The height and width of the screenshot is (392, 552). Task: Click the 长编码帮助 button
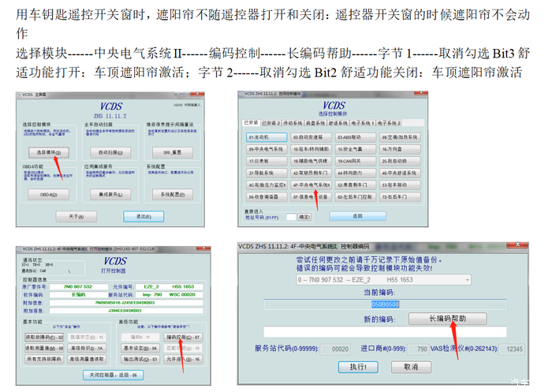448,319
